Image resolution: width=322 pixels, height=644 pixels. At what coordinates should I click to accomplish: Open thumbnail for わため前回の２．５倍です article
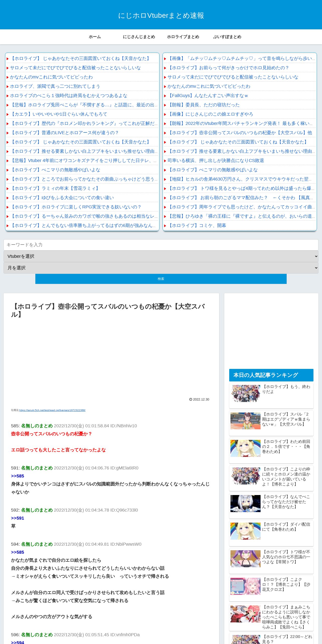[246, 448]
